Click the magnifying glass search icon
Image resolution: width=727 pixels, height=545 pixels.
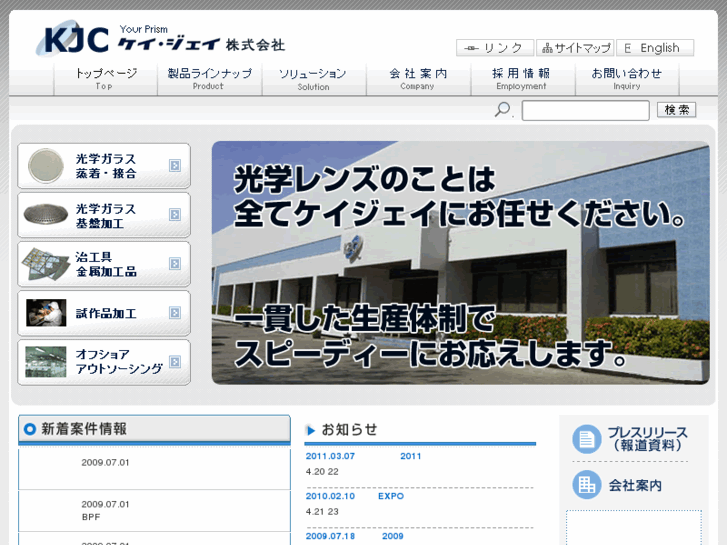click(503, 110)
